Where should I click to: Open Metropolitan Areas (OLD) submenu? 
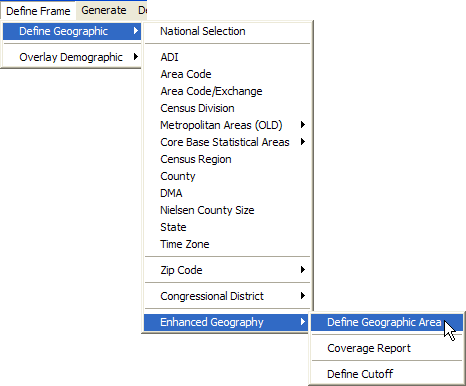tap(227, 125)
